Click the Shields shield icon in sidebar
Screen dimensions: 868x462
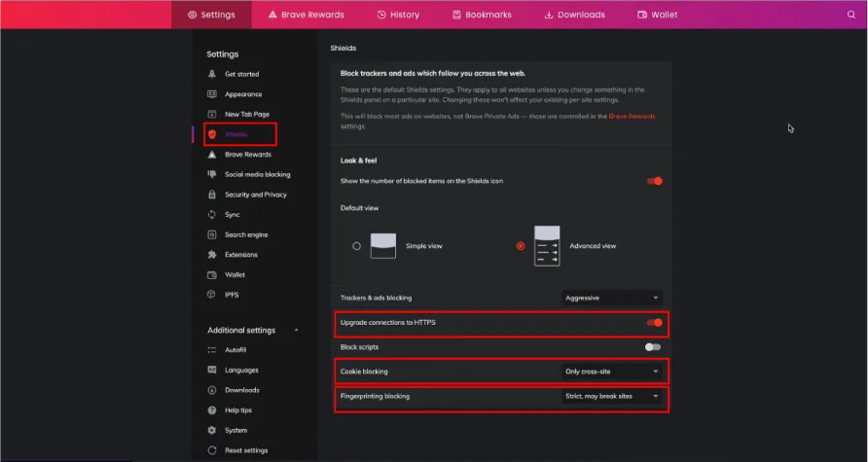[212, 134]
